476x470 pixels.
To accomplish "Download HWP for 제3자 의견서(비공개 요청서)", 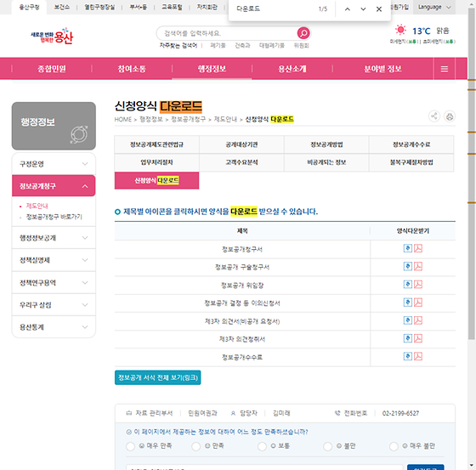I will click(x=408, y=320).
